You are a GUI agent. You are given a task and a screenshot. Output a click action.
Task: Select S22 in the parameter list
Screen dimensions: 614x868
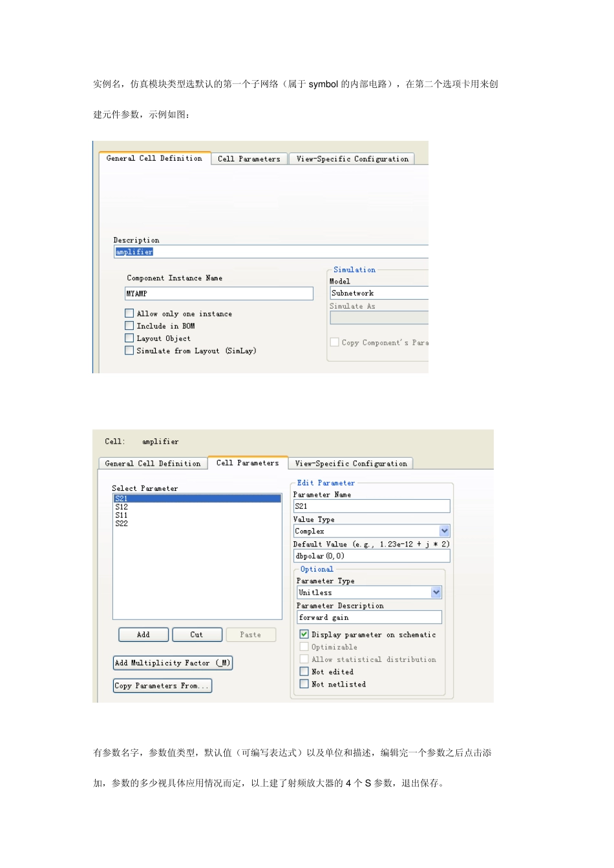click(x=197, y=524)
